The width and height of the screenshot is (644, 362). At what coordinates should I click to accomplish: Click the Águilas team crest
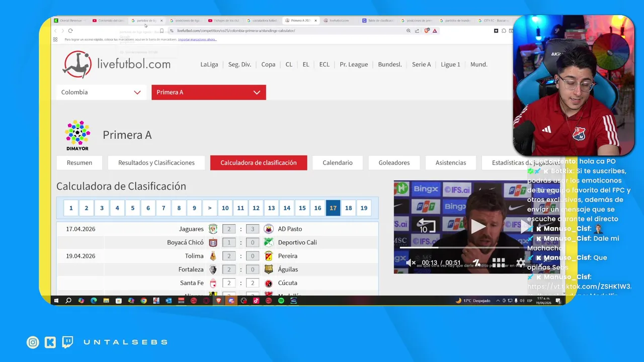click(x=269, y=269)
